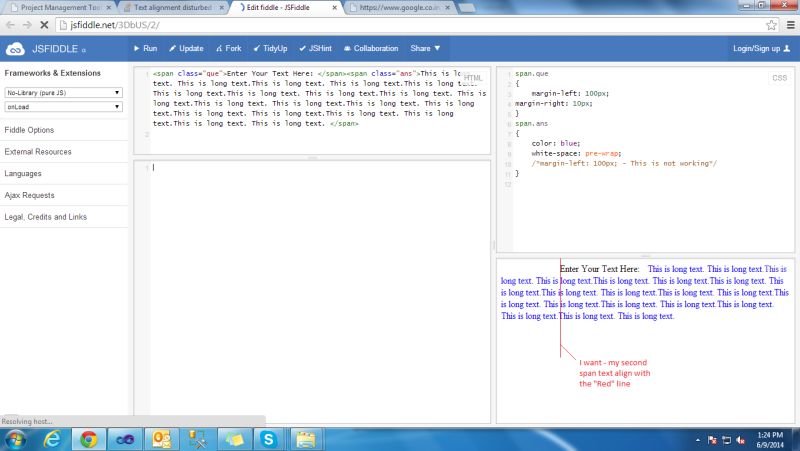Viewport: 800px width, 451px height.
Task: Expand Legal, Credits and Links section
Action: (64, 217)
